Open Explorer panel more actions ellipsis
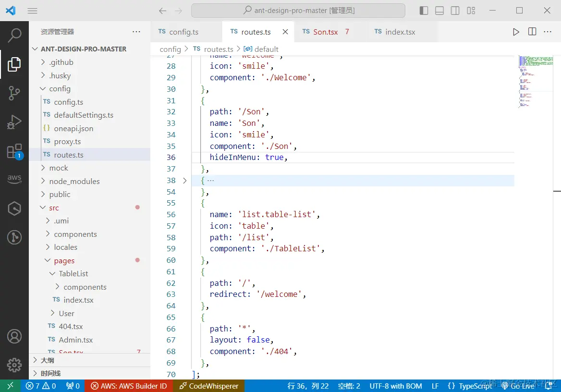561x392 pixels. (136, 32)
